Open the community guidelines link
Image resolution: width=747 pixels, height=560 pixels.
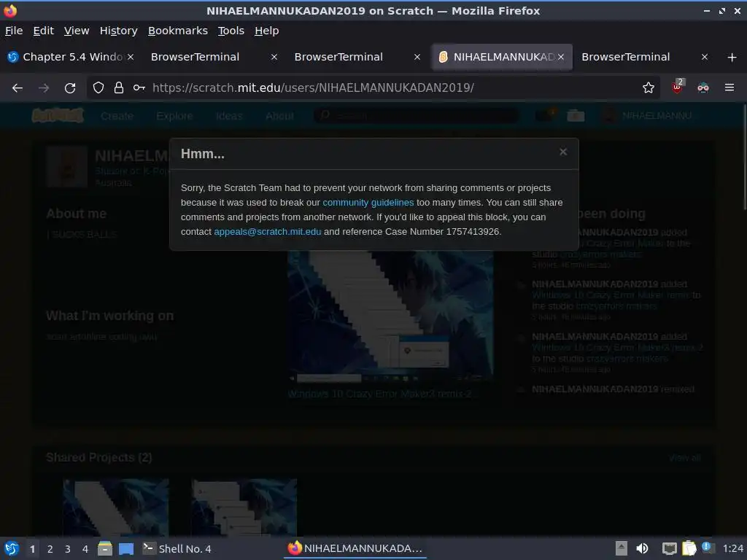(368, 203)
